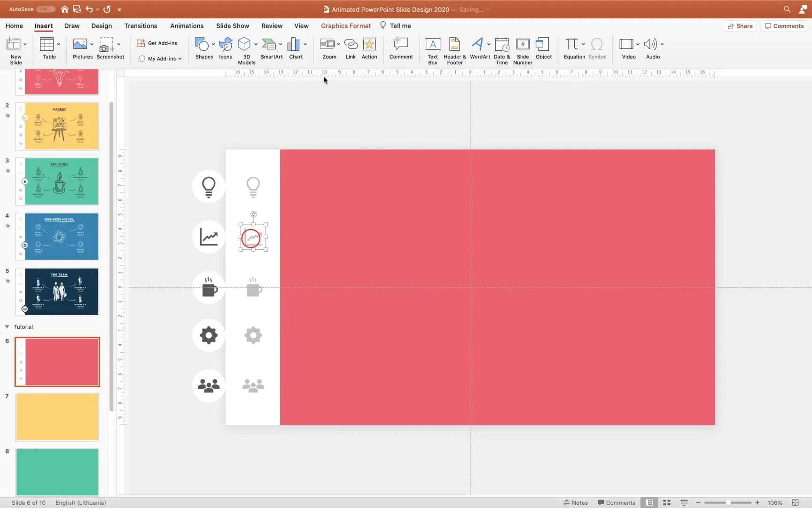Expand the Video insert options
Screen dimensions: 812x508
pyautogui.click(x=637, y=44)
